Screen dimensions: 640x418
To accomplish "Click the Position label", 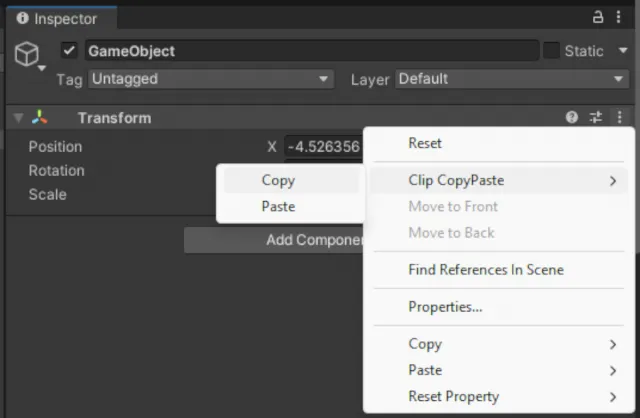I will click(x=55, y=147).
